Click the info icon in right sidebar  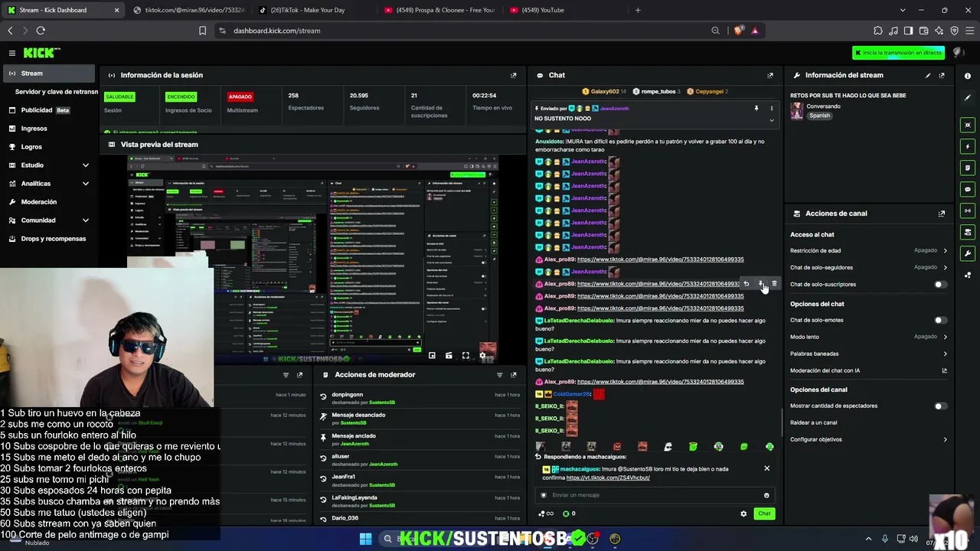[x=968, y=76]
